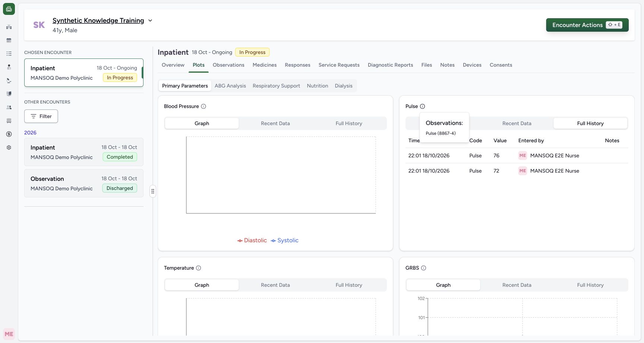Click the Synthetic Knowledge Training patient link
Viewport: 644px width, 343px height.
point(98,20)
